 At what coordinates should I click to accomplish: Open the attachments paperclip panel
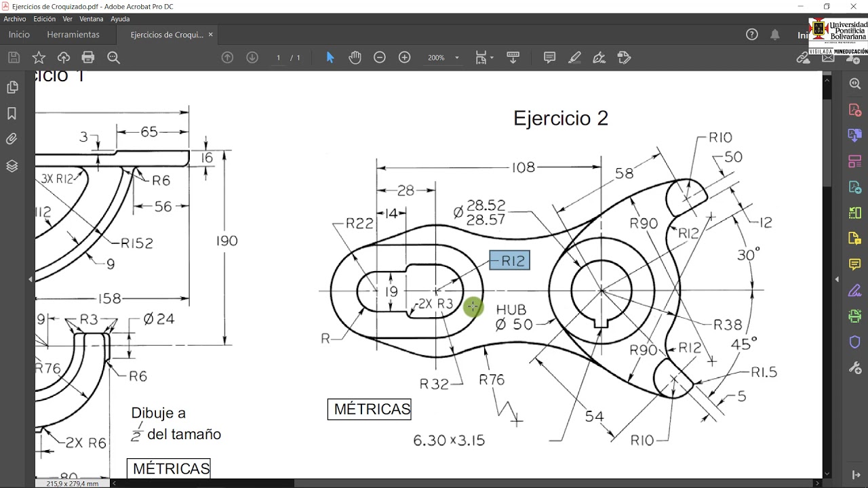pos(12,139)
